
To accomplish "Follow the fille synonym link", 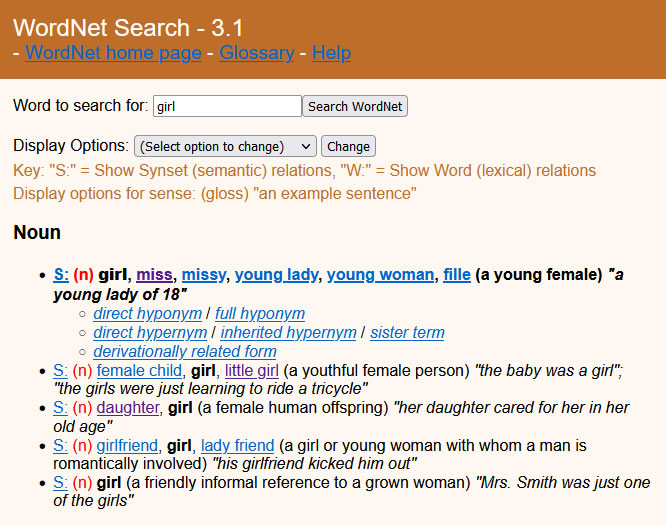I will pyautogui.click(x=457, y=275).
